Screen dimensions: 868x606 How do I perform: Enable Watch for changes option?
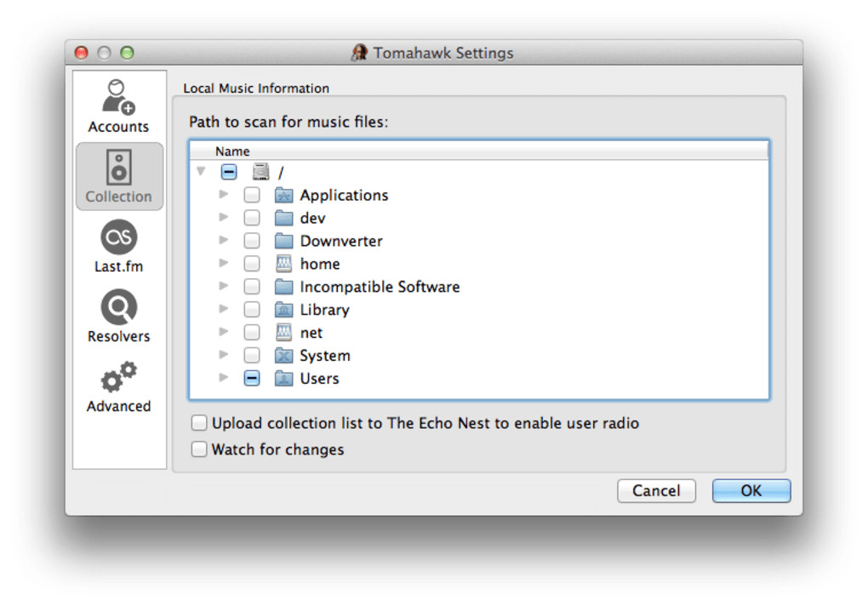point(199,449)
